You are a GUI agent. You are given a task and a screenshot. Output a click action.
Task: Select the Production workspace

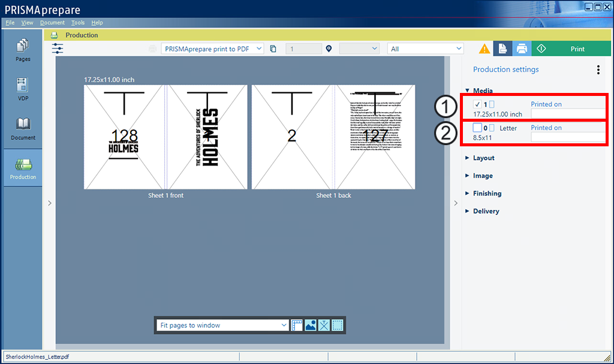[23, 168]
